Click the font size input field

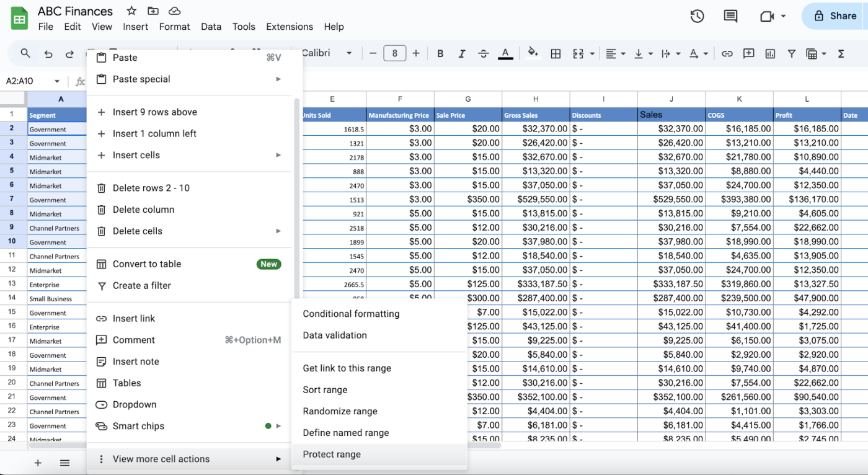[x=395, y=53]
